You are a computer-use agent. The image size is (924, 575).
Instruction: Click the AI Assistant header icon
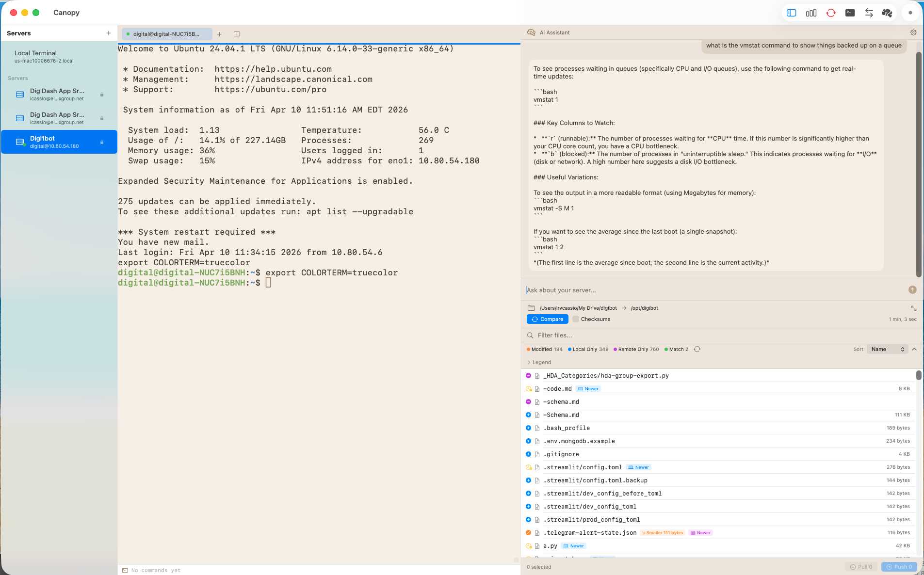tap(531, 32)
